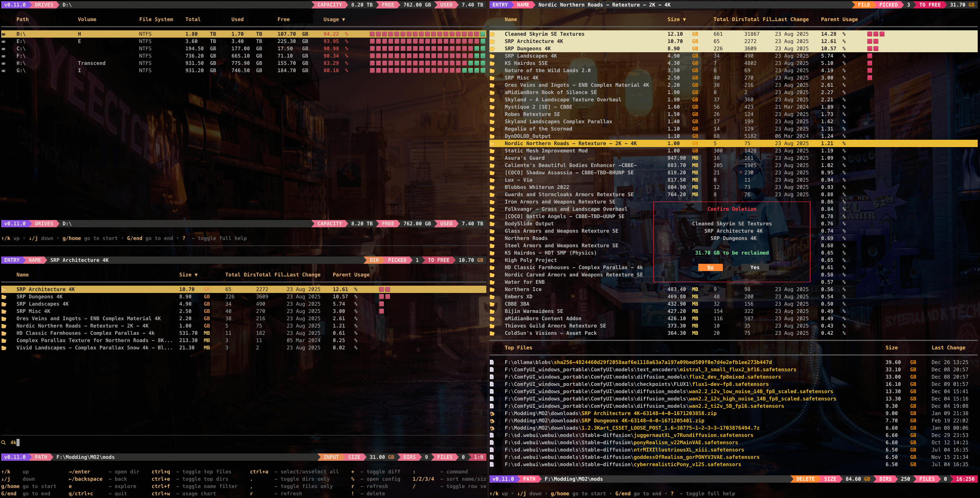The width and height of the screenshot is (980, 498).
Task: Click the search magnifier icon beside 4k
Action: (x=4, y=443)
